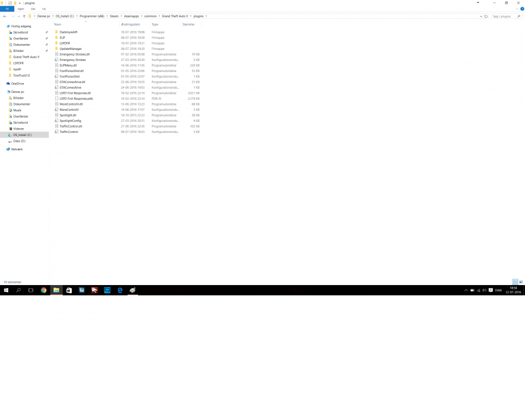Go up one folder level arrow
This screenshot has height=420, width=525.
24,16
